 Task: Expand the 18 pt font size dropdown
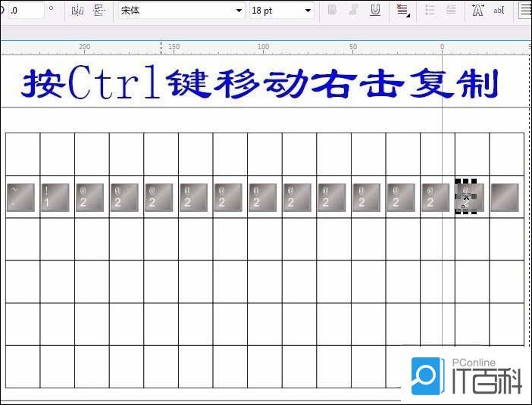(x=308, y=11)
